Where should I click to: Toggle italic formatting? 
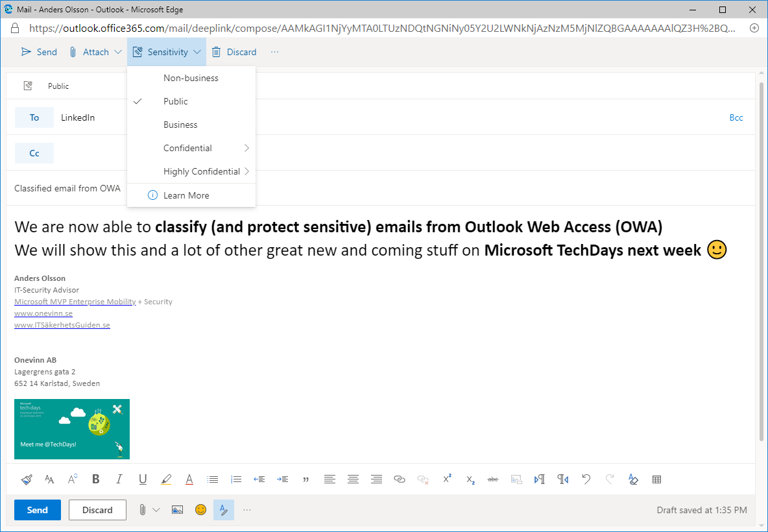click(x=119, y=479)
